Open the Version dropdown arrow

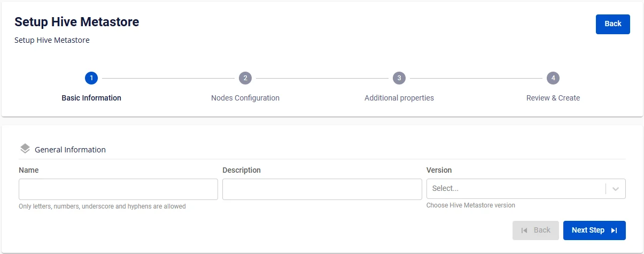point(616,189)
